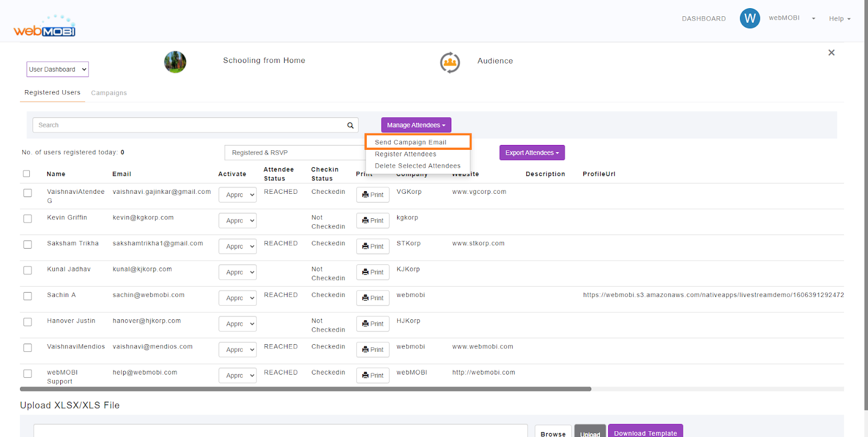Check the Hanover Justin row checkbox
Image resolution: width=868 pixels, height=437 pixels.
tap(28, 322)
